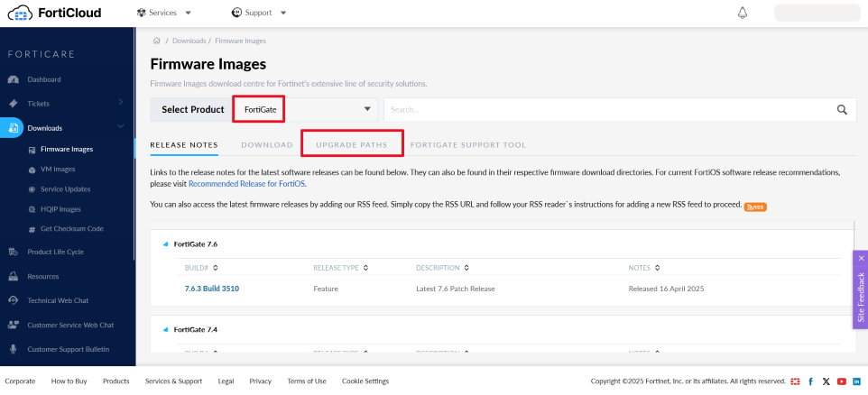Expand the Support menu
Viewport: 868px width, 395px height.
(259, 13)
